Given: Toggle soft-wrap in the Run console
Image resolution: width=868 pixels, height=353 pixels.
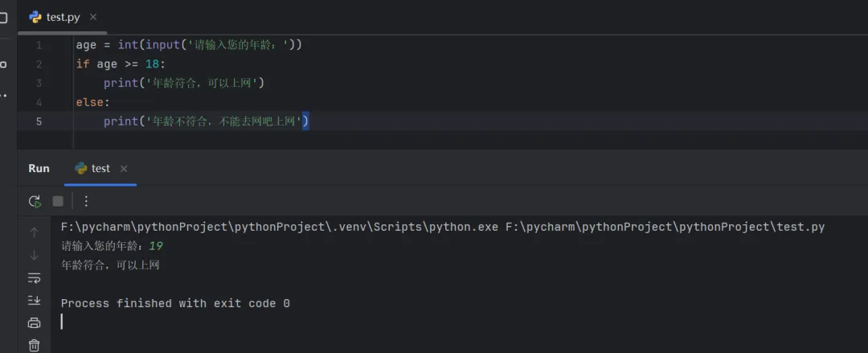Looking at the screenshot, I should coord(34,277).
